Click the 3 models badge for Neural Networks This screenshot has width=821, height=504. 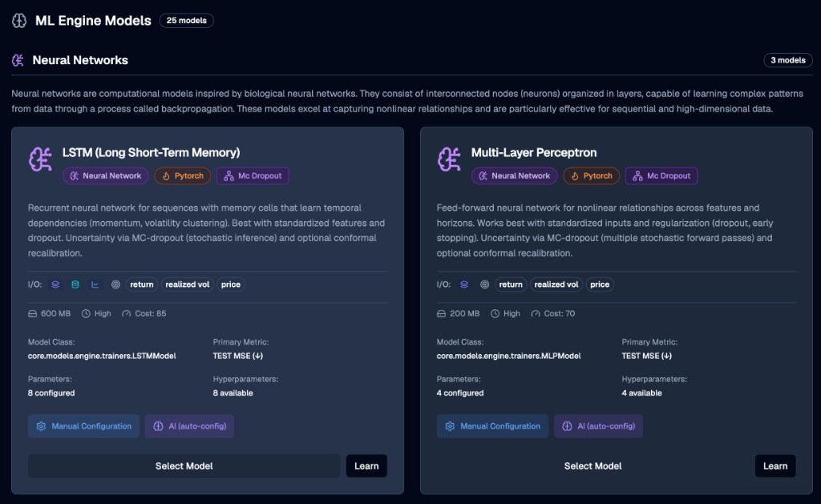[x=787, y=60]
